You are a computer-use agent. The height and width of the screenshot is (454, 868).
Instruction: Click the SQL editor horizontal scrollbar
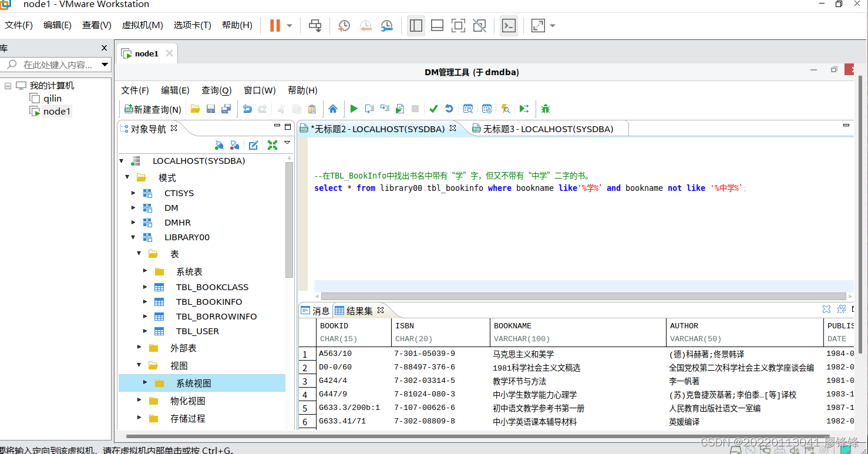coord(583,297)
